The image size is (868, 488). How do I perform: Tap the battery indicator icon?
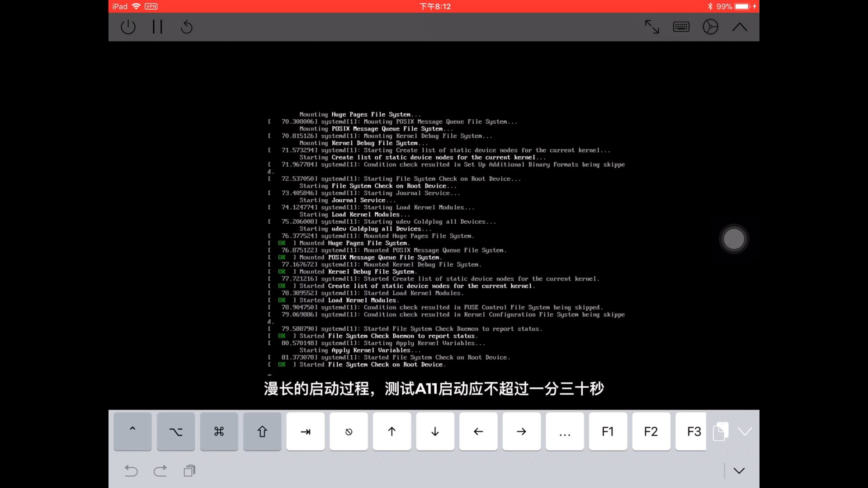742,6
